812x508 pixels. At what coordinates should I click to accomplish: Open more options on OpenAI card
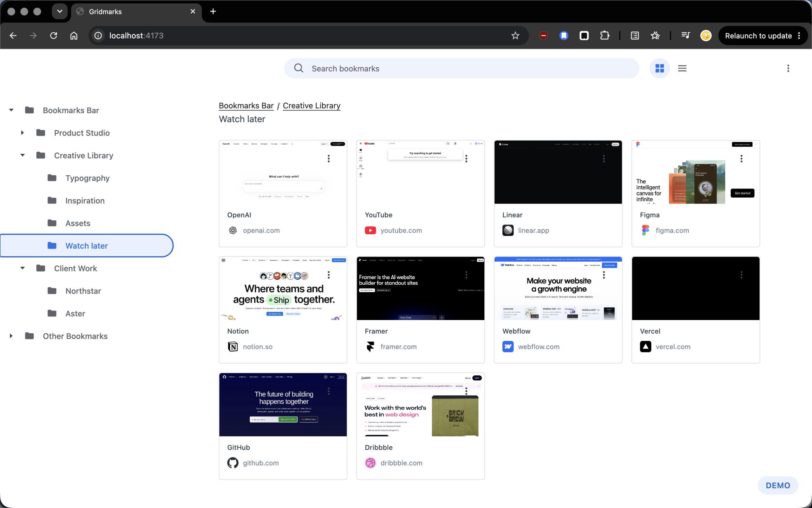tap(329, 158)
